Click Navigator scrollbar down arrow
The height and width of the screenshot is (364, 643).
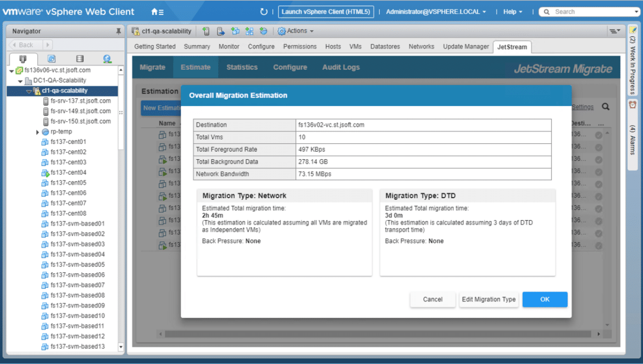(x=120, y=347)
